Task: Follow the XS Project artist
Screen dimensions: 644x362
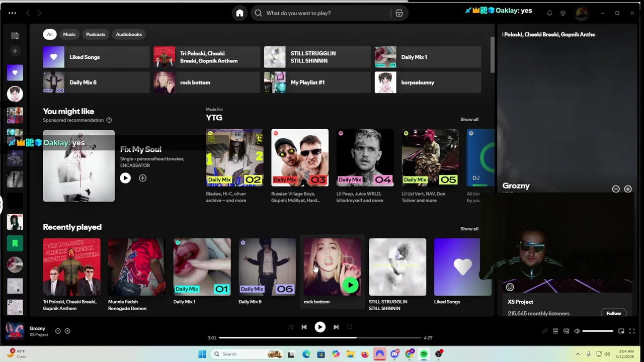Action: [x=613, y=313]
